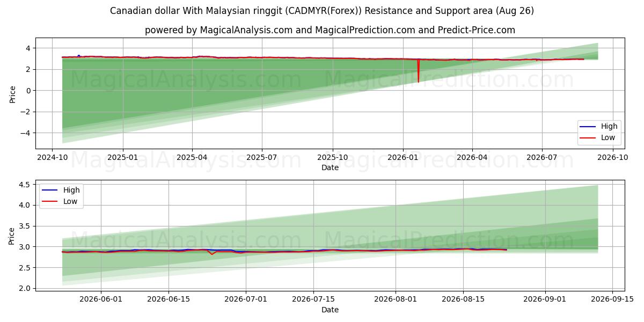
Task: Select the '2026-07' date tick label
Action: tap(542, 158)
